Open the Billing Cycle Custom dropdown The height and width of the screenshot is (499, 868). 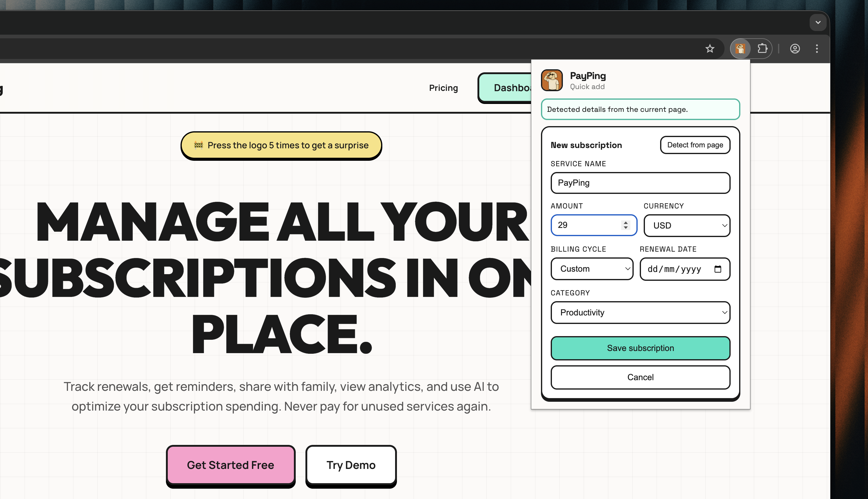592,269
